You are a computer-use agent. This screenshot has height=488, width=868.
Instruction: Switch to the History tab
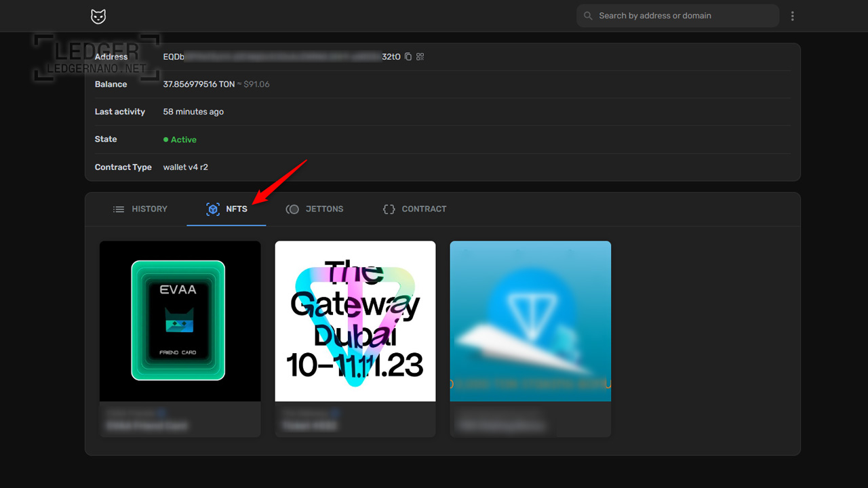click(140, 209)
